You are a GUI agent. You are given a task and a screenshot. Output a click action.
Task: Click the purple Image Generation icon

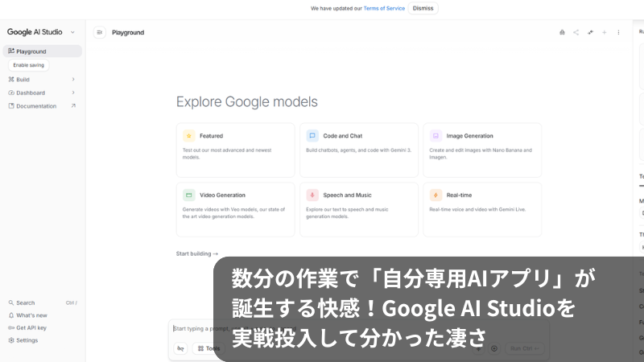click(x=436, y=136)
